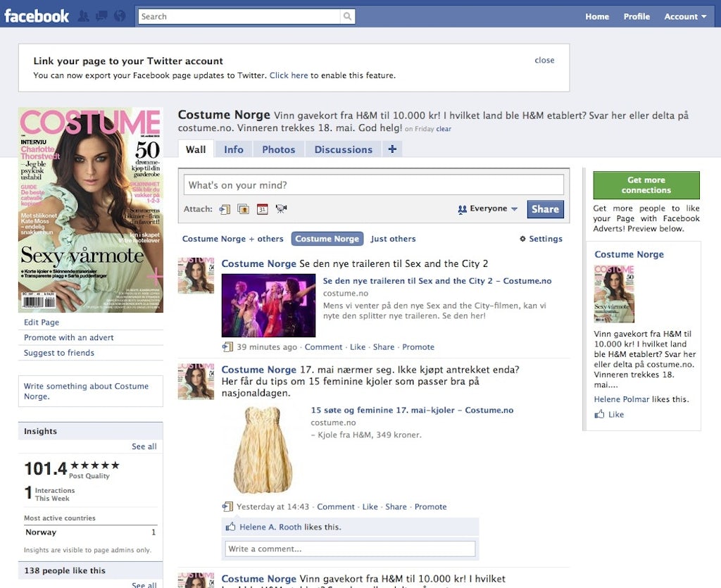
Task: Click the Share button in the composer
Action: (546, 209)
